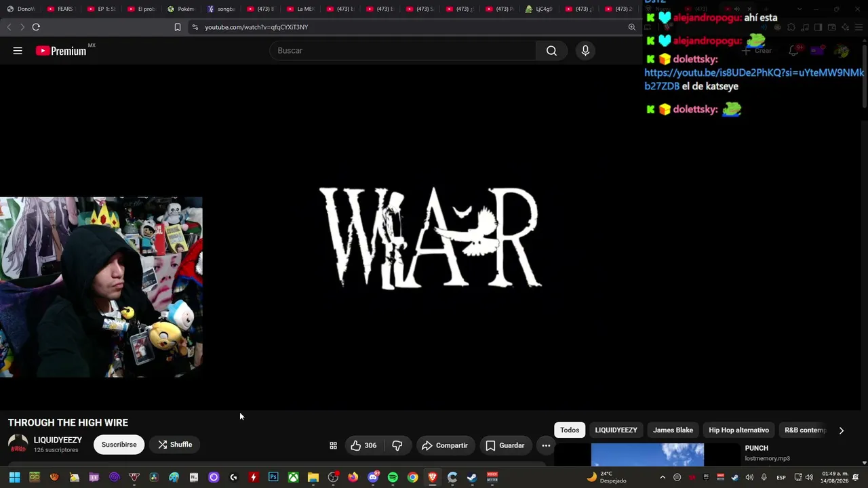Switch to the Pokém browser tab
This screenshot has height=488, width=868.
click(x=181, y=9)
